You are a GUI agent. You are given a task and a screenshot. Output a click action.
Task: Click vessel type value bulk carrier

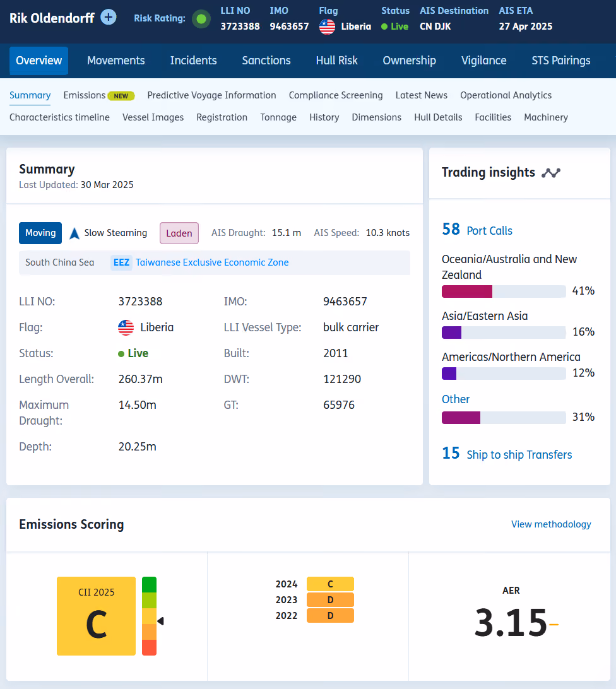coord(351,327)
